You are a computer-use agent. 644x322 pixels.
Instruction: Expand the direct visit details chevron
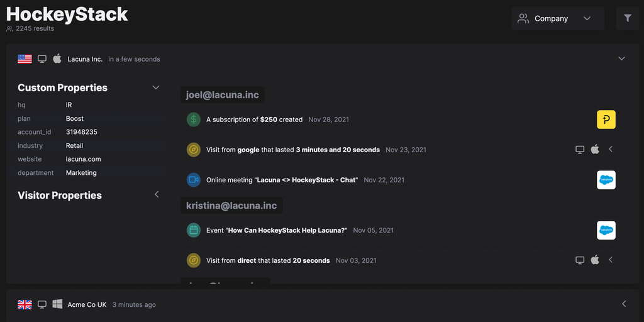click(x=611, y=260)
